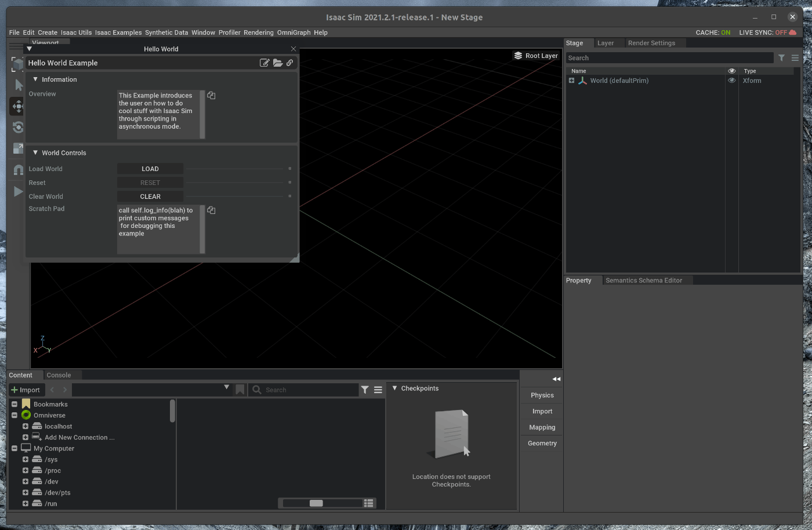Click the LOAD button
This screenshot has height=530, width=812.
150,169
